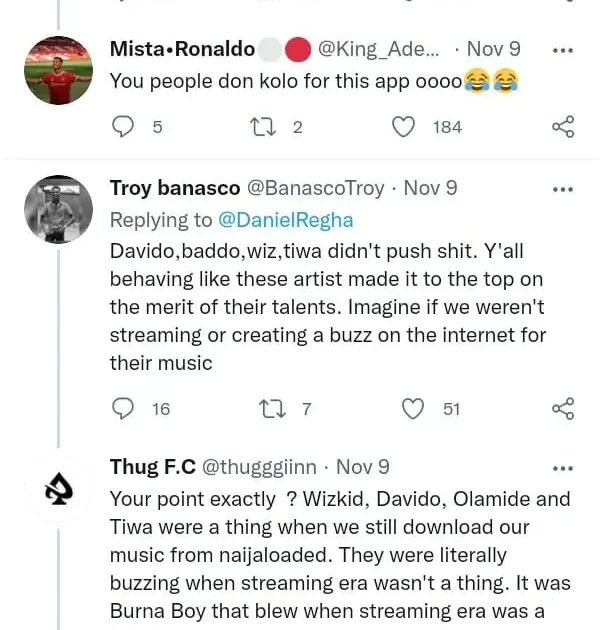Open Troy banasco's profile picture

(58, 209)
